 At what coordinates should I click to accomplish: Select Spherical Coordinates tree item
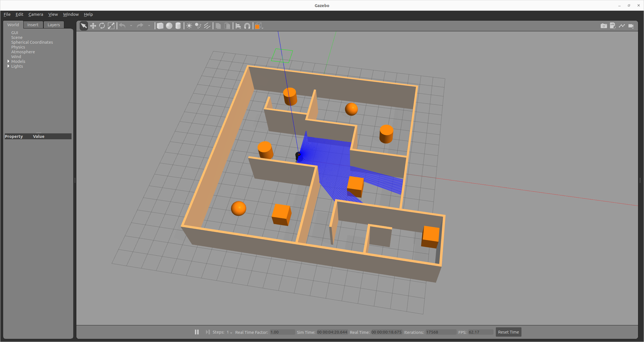(32, 42)
